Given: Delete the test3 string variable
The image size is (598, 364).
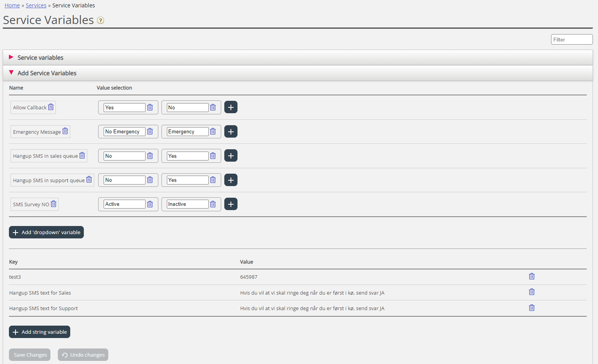Looking at the screenshot, I should tap(532, 276).
